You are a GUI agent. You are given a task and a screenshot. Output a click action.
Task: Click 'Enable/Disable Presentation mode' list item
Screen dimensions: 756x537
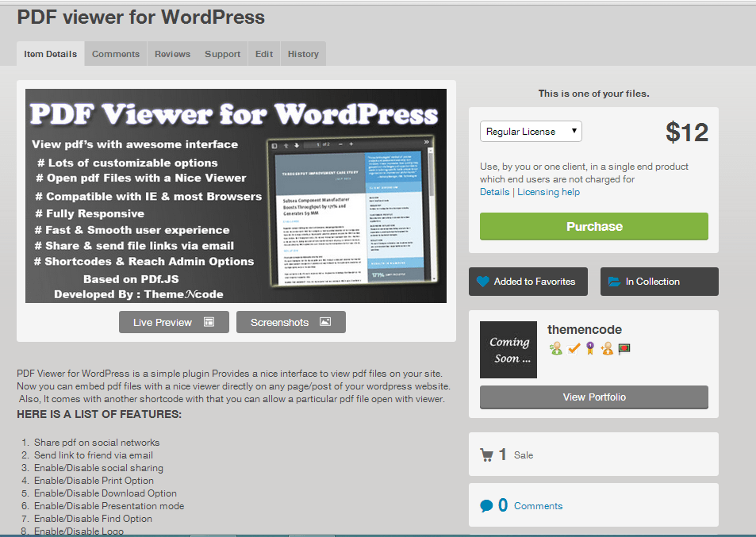[109, 505]
